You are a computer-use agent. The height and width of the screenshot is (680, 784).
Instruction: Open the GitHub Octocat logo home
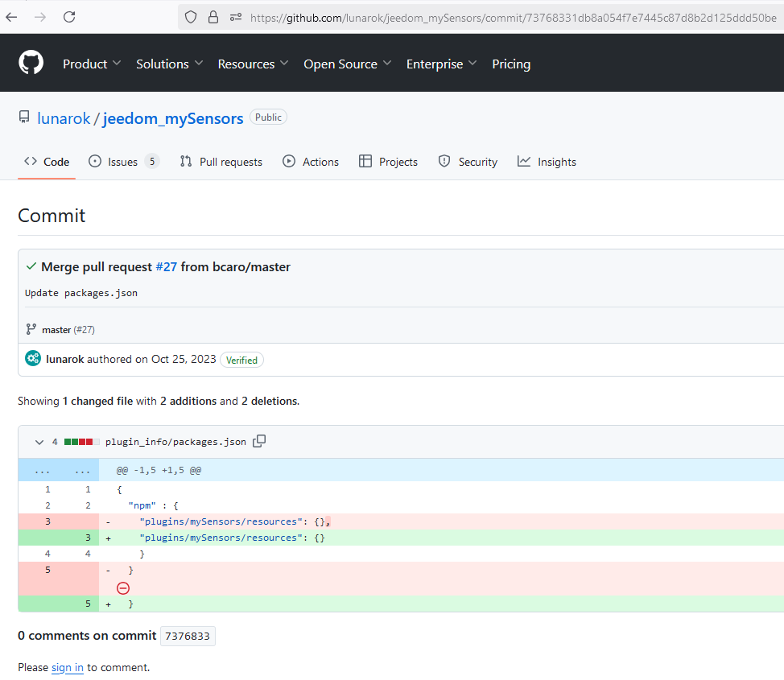(x=31, y=63)
